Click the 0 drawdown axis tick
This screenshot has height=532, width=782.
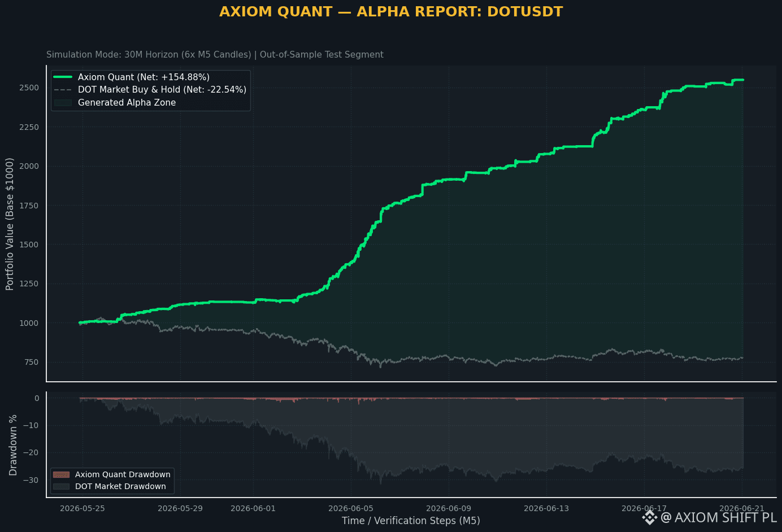(x=37, y=399)
